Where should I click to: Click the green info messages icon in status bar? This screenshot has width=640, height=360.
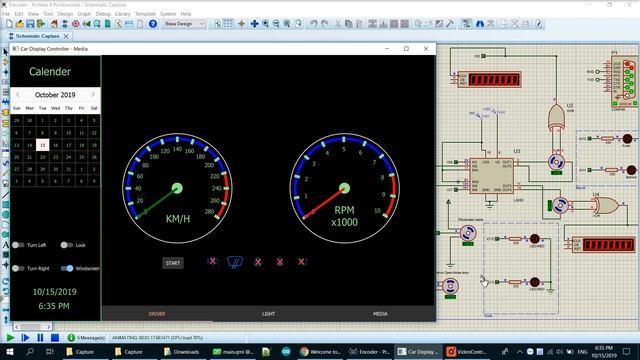pyautogui.click(x=71, y=338)
